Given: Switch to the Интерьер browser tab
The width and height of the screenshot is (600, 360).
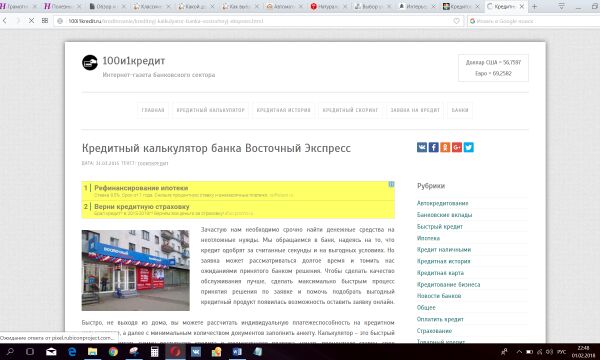Looking at the screenshot, I should [417, 7].
